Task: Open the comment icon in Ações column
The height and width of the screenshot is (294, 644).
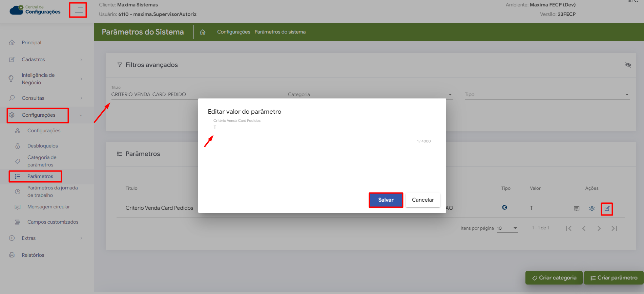Action: coord(577,208)
